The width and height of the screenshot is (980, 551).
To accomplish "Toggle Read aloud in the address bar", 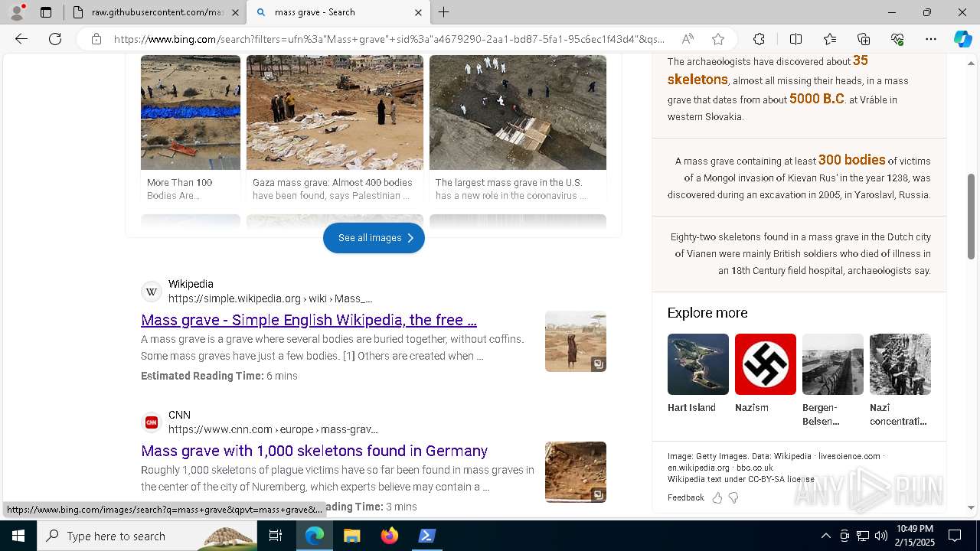I will click(688, 39).
